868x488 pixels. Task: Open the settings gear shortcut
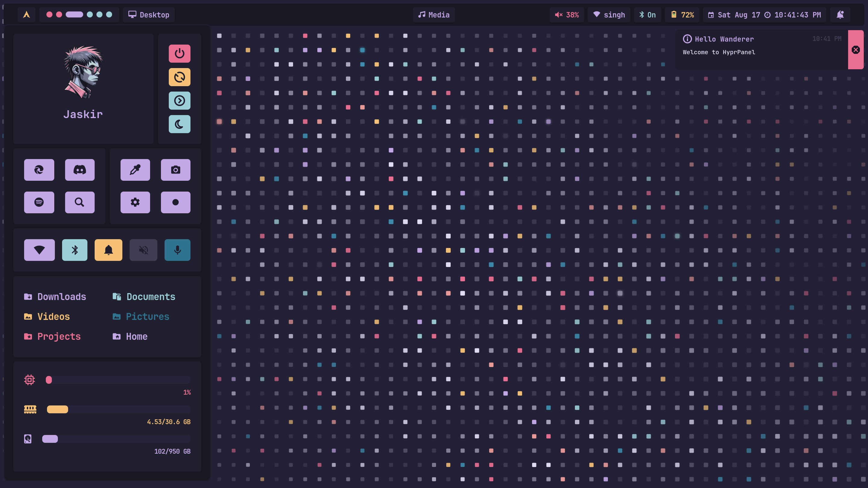click(135, 202)
